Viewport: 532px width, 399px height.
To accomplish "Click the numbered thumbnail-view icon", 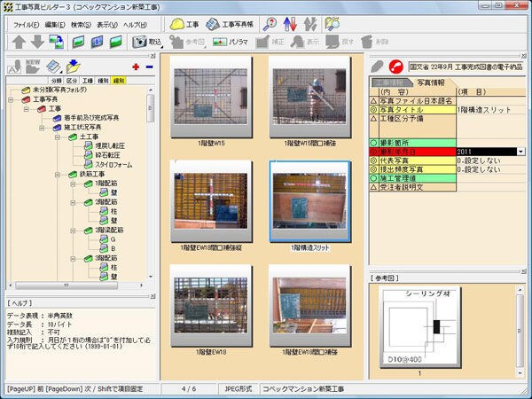I will point(97,42).
